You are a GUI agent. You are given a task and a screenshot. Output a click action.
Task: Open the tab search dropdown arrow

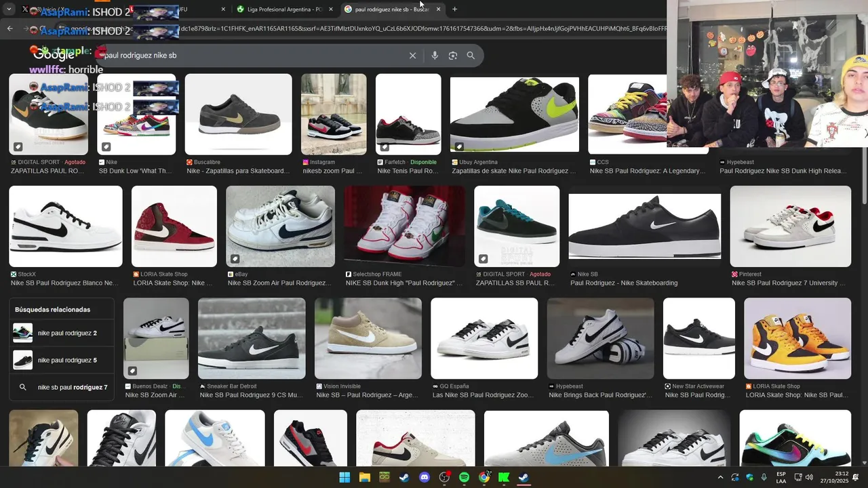tap(9, 9)
